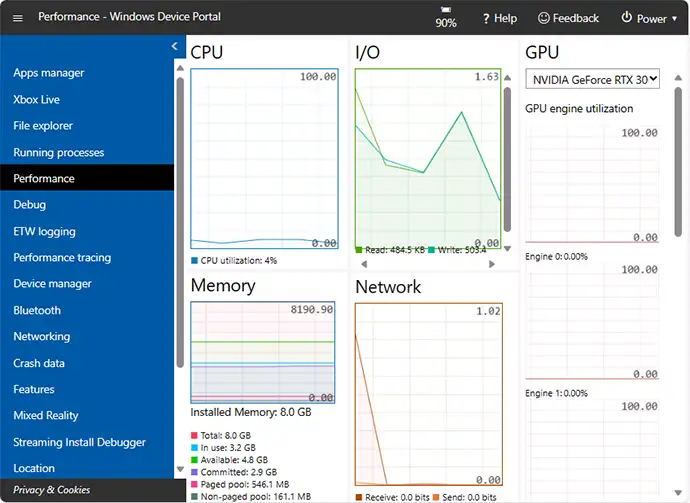This screenshot has height=503, width=690.
Task: Collapse the sidebar with the chevron
Action: pos(175,46)
